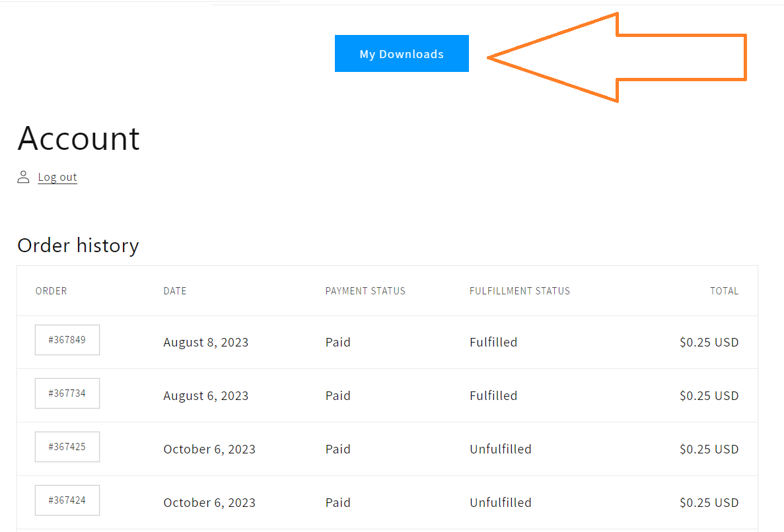This screenshot has height=532, width=784.
Task: Click the user profile icon beside Log out
Action: pyautogui.click(x=24, y=177)
